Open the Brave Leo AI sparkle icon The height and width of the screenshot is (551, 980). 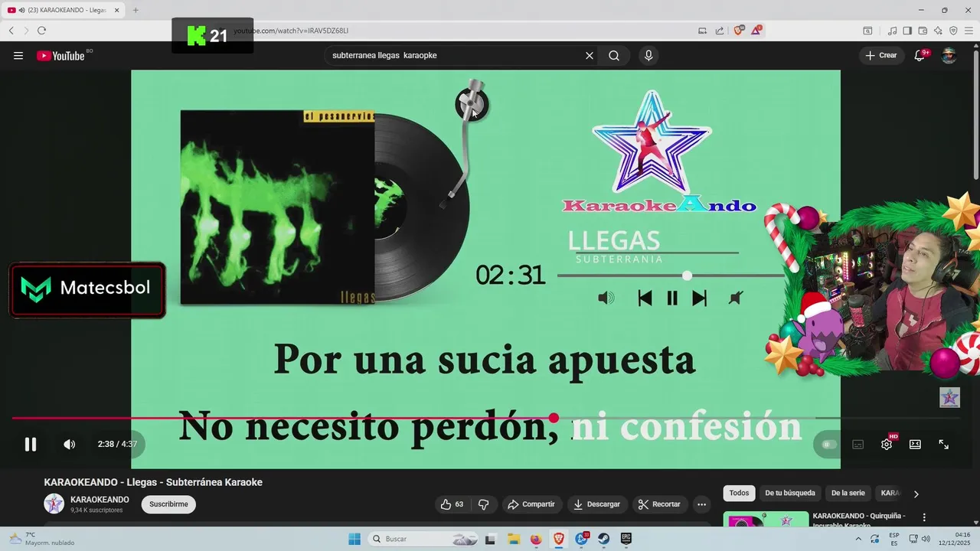click(x=938, y=31)
